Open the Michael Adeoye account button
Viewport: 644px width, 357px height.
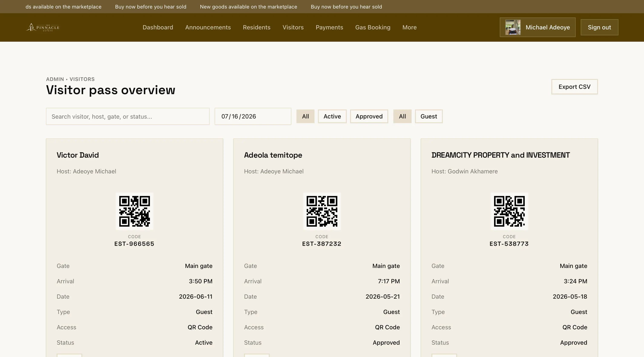[538, 27]
